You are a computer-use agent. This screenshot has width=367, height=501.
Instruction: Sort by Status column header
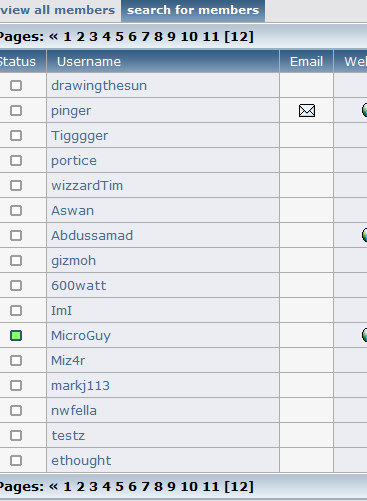click(17, 62)
